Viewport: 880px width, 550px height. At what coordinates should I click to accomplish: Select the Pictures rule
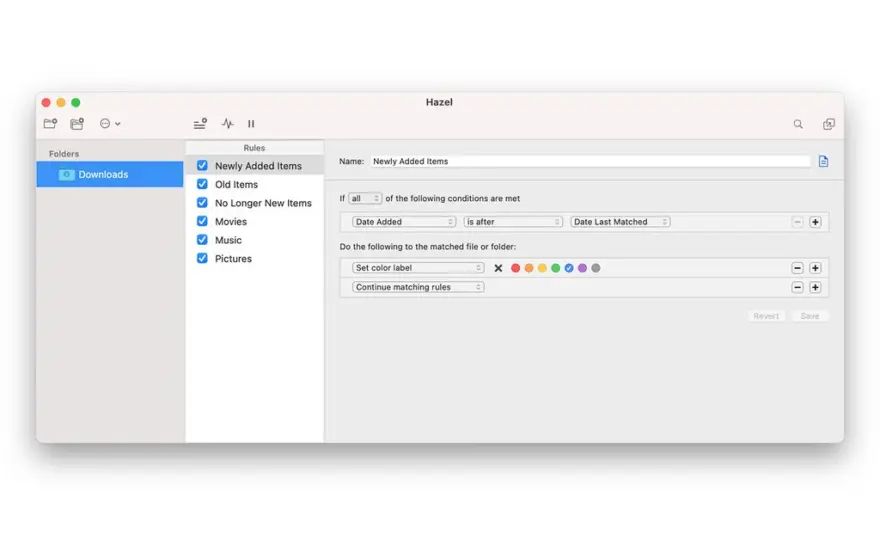coord(233,259)
